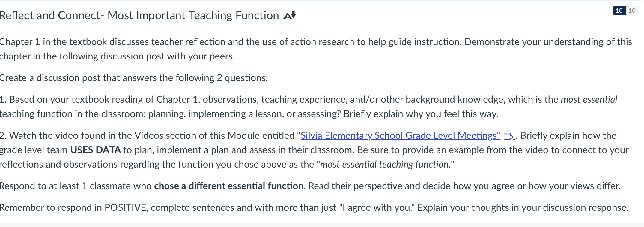Click the text "planning, implementing a lesson, or assessing?"

pos(244,114)
